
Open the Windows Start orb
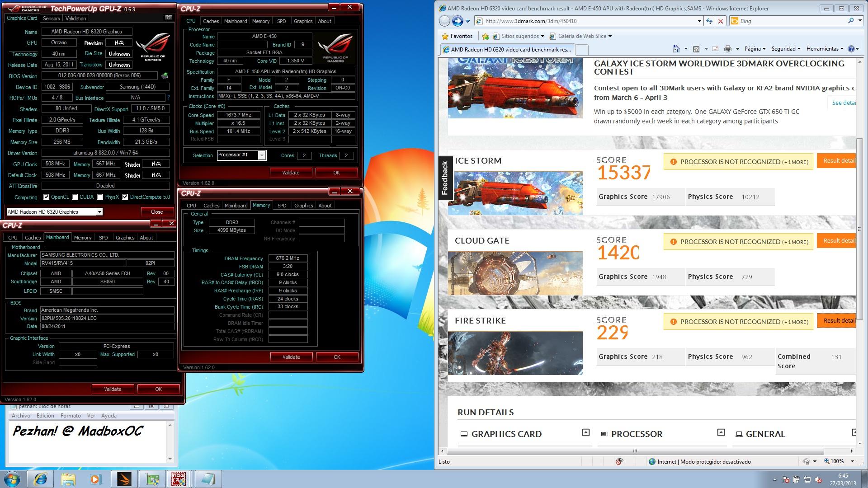coord(12,479)
